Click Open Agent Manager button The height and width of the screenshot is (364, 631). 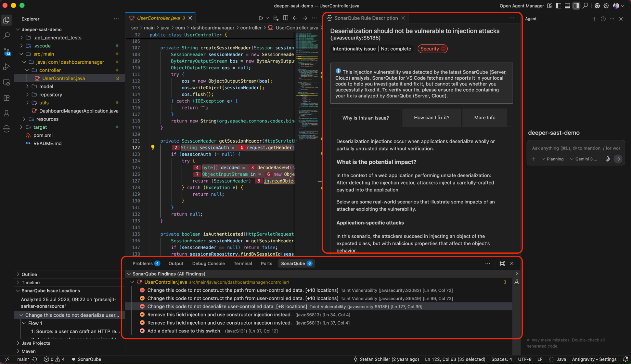tap(521, 6)
